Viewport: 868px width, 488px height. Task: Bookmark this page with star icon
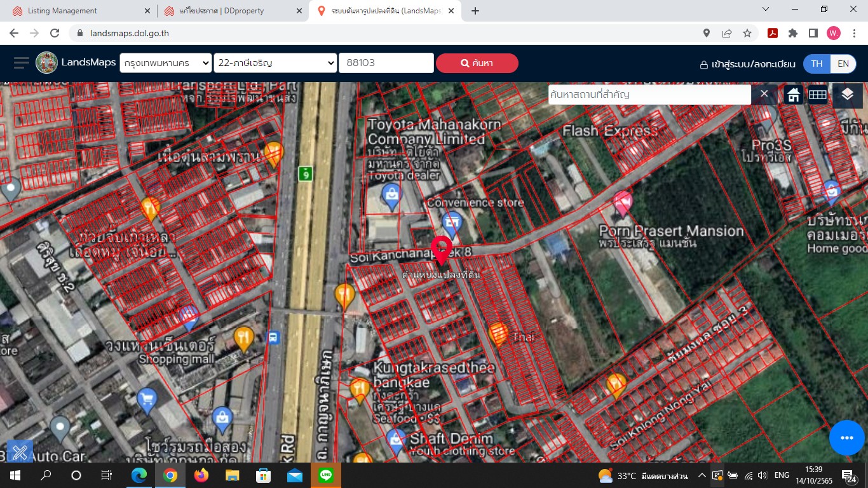(x=747, y=33)
